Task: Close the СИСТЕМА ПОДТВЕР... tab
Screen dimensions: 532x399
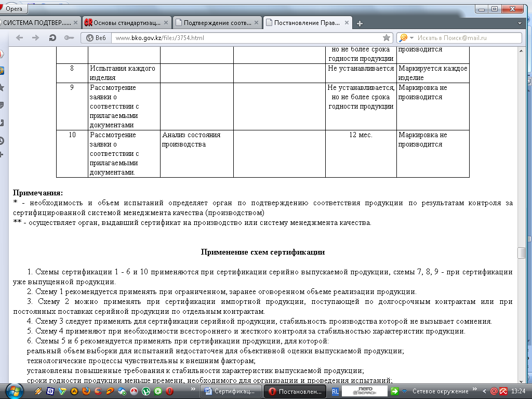Action: [75, 23]
